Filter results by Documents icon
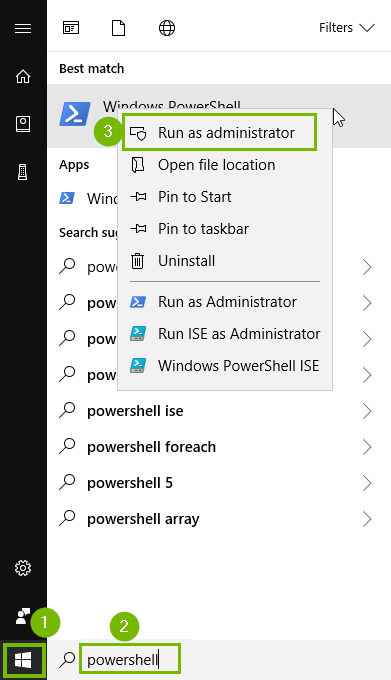This screenshot has width=391, height=680. pyautogui.click(x=118, y=29)
